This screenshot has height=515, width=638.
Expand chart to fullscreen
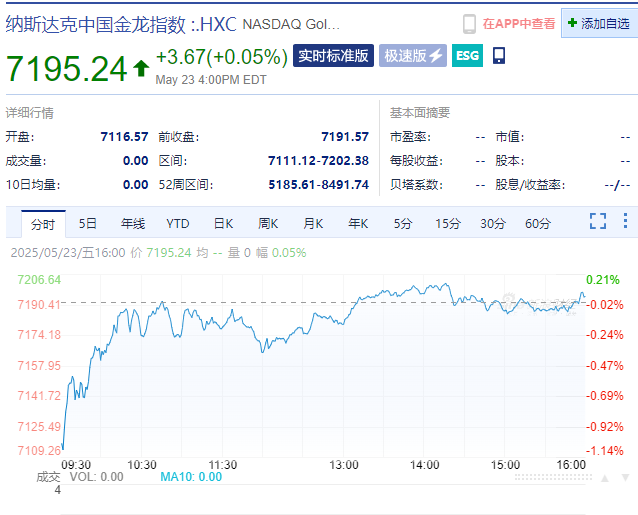click(598, 221)
